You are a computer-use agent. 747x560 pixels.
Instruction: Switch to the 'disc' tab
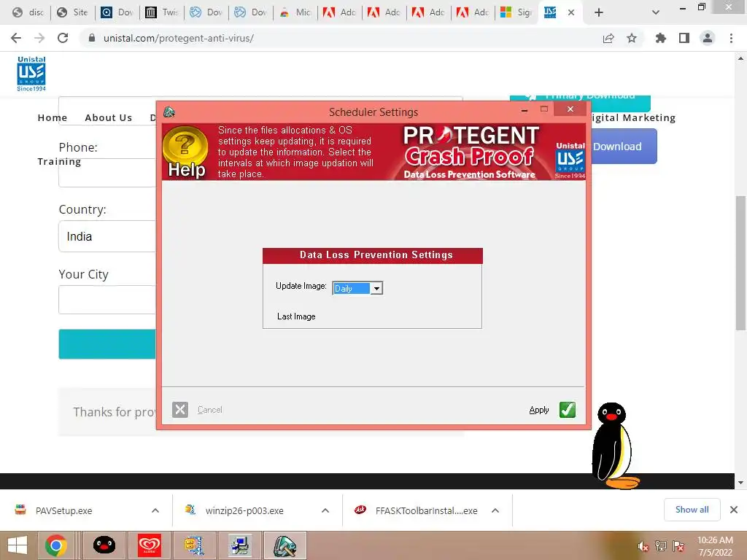click(28, 12)
